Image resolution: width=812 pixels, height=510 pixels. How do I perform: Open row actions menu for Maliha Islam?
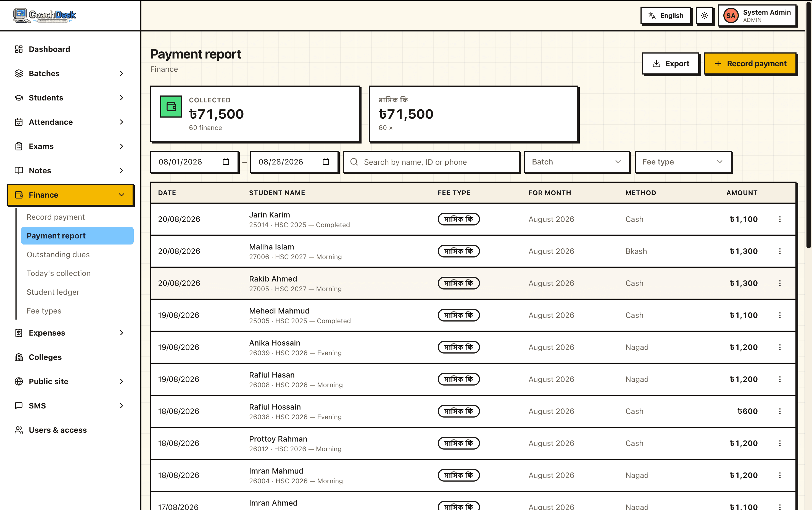[x=780, y=251]
